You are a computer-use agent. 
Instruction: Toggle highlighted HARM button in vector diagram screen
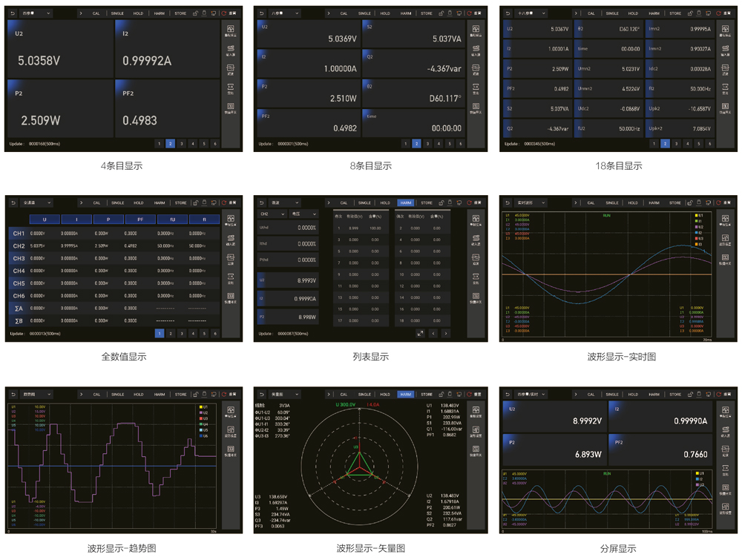405,395
